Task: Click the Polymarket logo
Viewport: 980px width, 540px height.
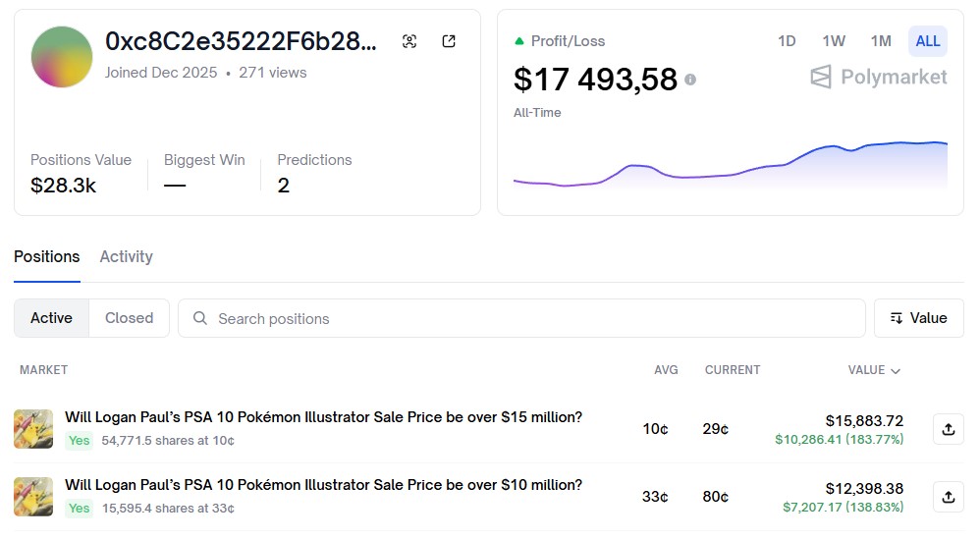Action: click(879, 77)
